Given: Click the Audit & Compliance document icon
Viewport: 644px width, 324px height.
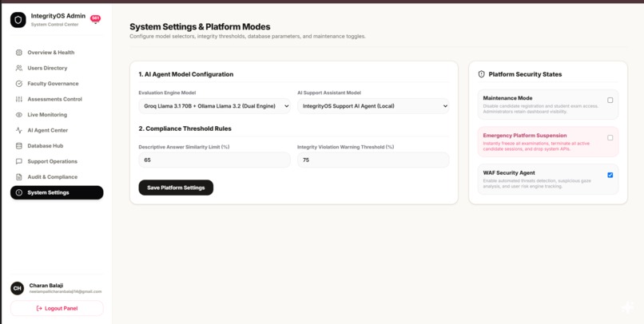Looking at the screenshot, I should (19, 177).
